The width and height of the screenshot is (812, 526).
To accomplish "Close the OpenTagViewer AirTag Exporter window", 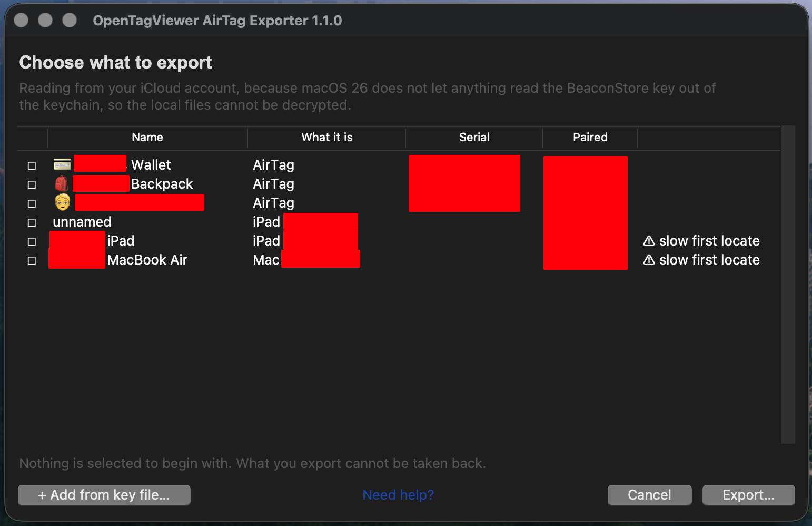I will [x=21, y=20].
